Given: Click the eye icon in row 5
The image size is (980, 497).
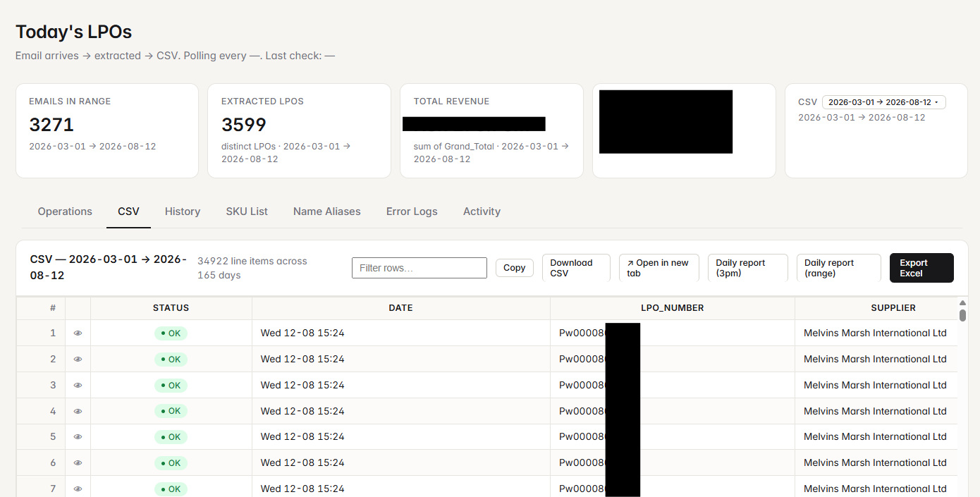Looking at the screenshot, I should [x=78, y=437].
